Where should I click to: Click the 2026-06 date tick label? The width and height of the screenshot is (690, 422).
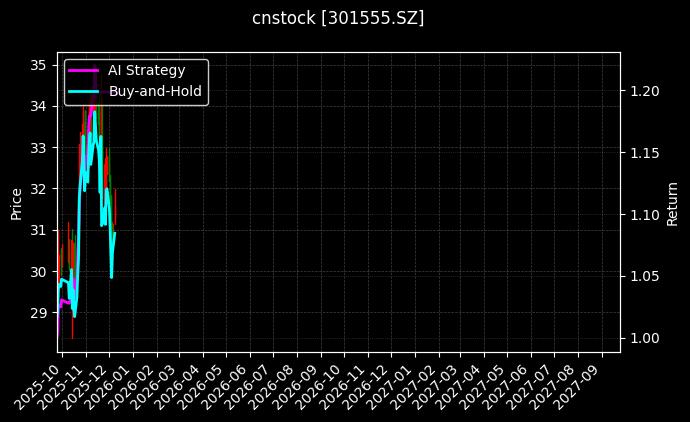(x=226, y=388)
